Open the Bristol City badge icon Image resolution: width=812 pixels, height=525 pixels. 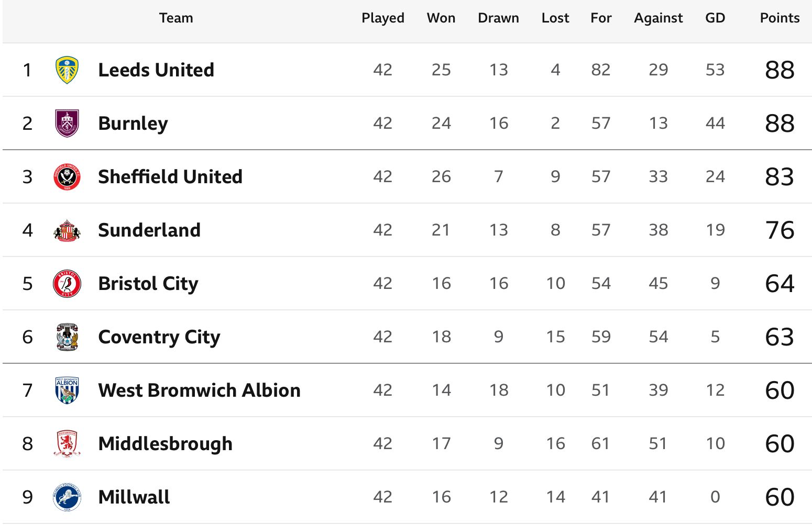pos(67,284)
